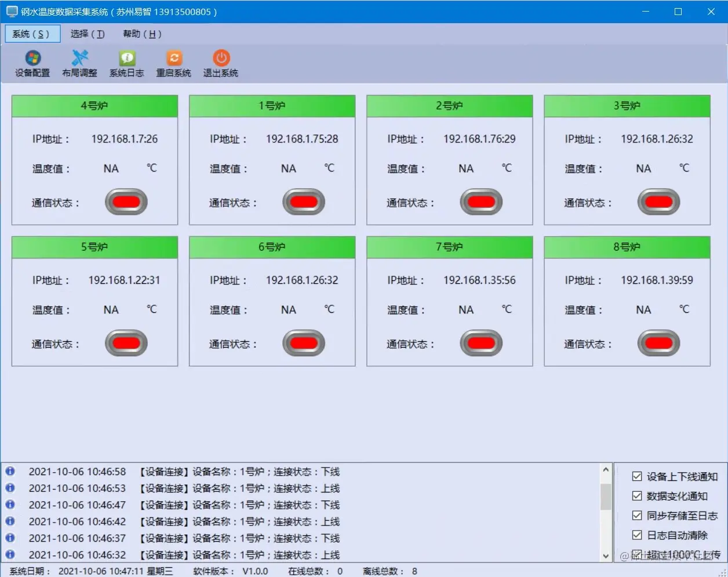
Task: Select the 1号炉 panel header
Action: tap(272, 106)
